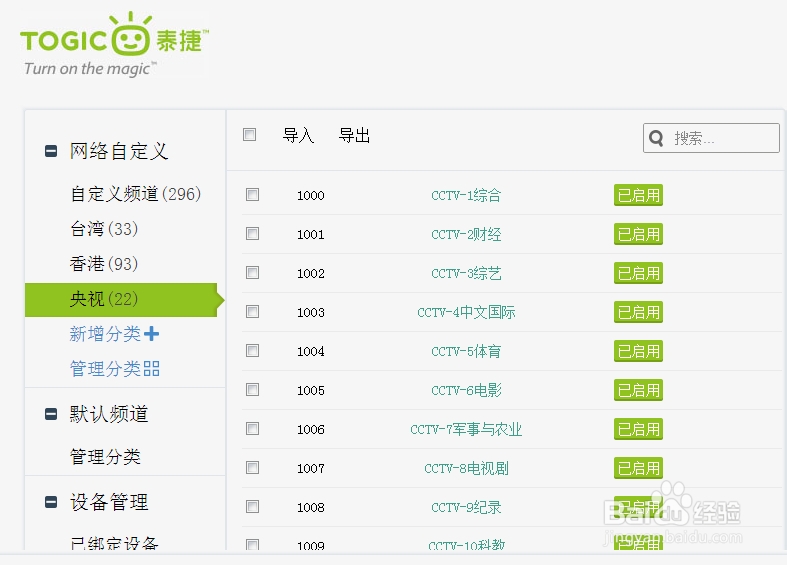Toggle the select-all checkbox beside 导入
Screen dimensions: 787x565
pyautogui.click(x=249, y=134)
